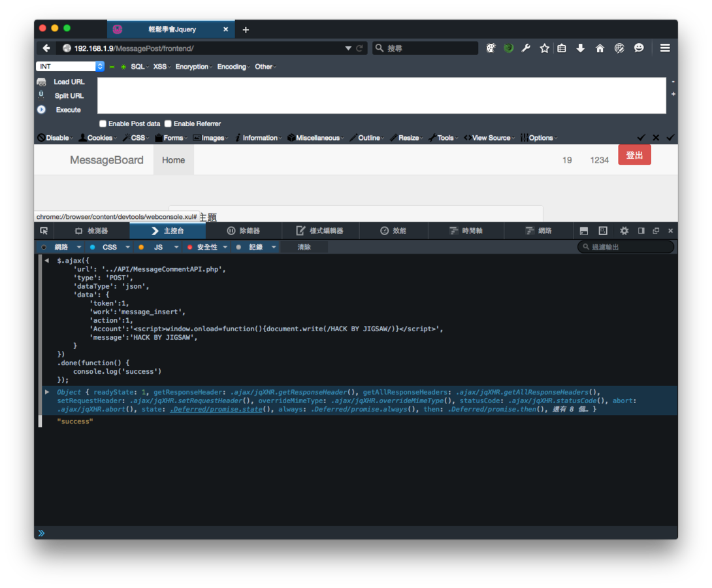Image resolution: width=712 pixels, height=588 pixels.
Task: Click the 過濾輸出 filter output field
Action: (626, 247)
